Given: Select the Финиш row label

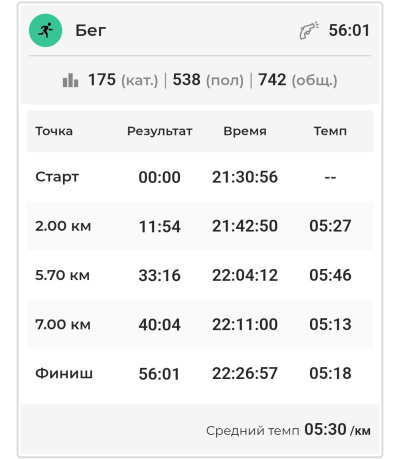Looking at the screenshot, I should (64, 373).
